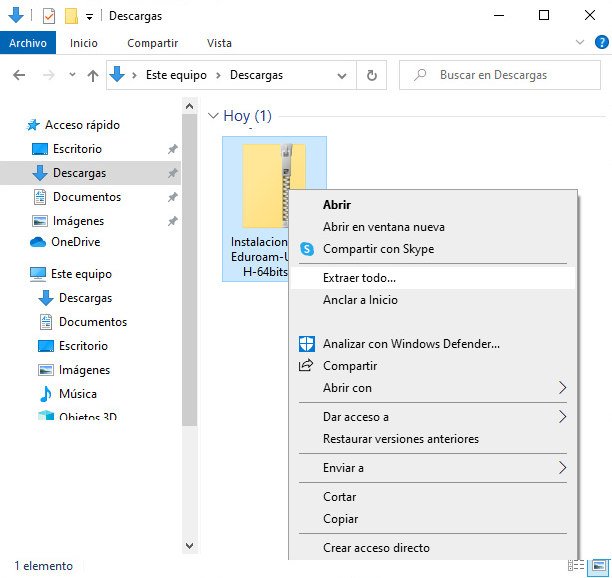Switch to the Compartir ribbon tab
The image size is (612, 578).
coord(153,43)
